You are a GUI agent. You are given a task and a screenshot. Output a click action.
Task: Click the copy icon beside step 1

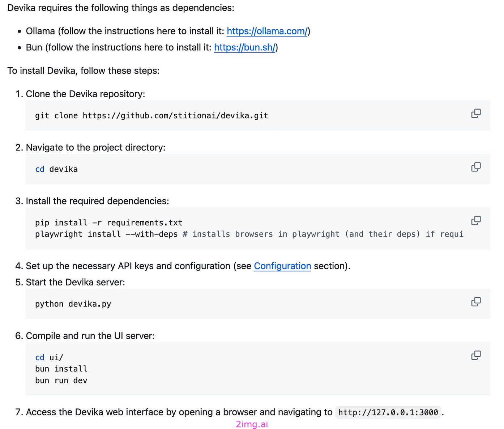pos(476,113)
